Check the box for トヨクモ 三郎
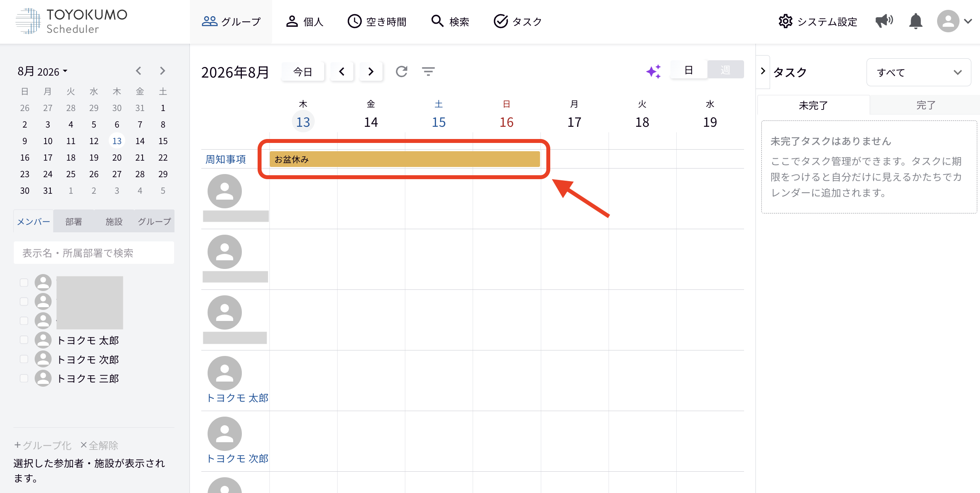This screenshot has height=493, width=980. (x=24, y=378)
